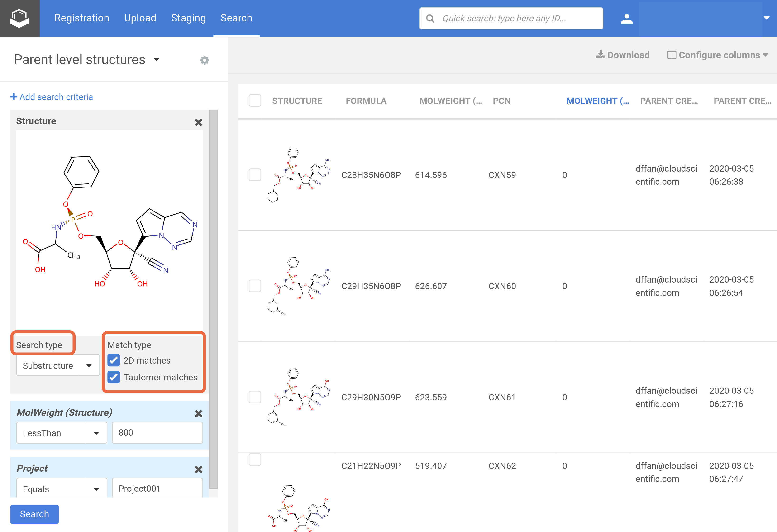Go to the Upload tab

(x=140, y=18)
